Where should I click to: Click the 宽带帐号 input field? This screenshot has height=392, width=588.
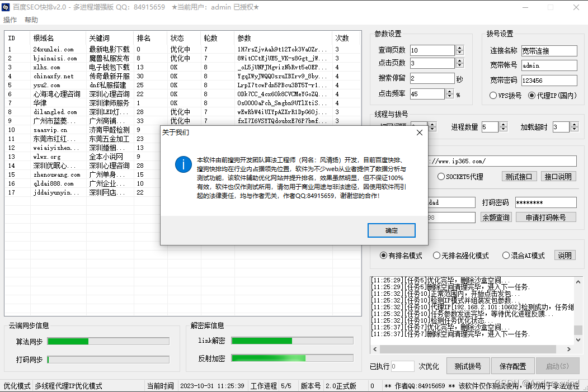tap(549, 65)
